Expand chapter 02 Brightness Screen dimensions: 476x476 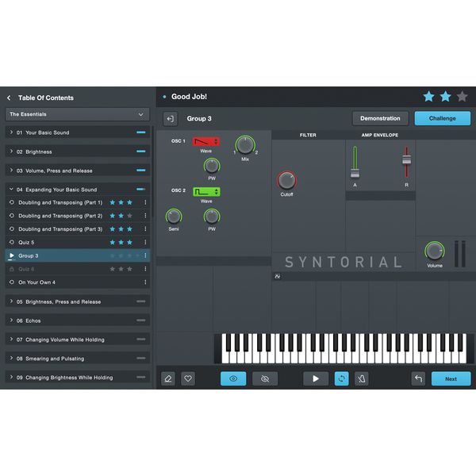(x=78, y=152)
